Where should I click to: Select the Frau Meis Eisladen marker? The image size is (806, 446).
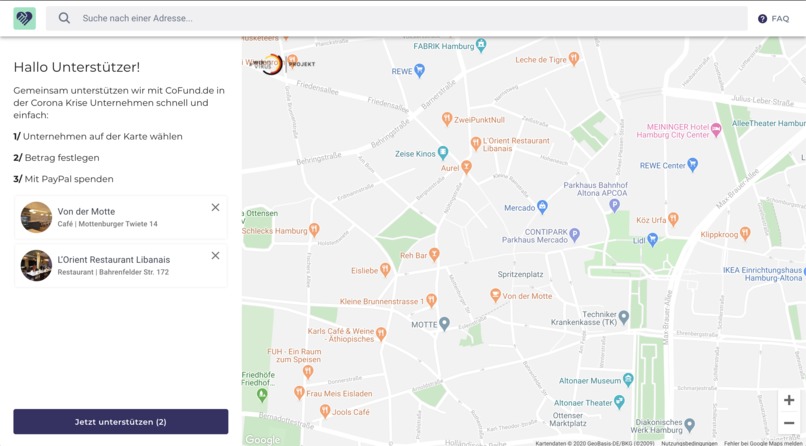[x=299, y=393]
